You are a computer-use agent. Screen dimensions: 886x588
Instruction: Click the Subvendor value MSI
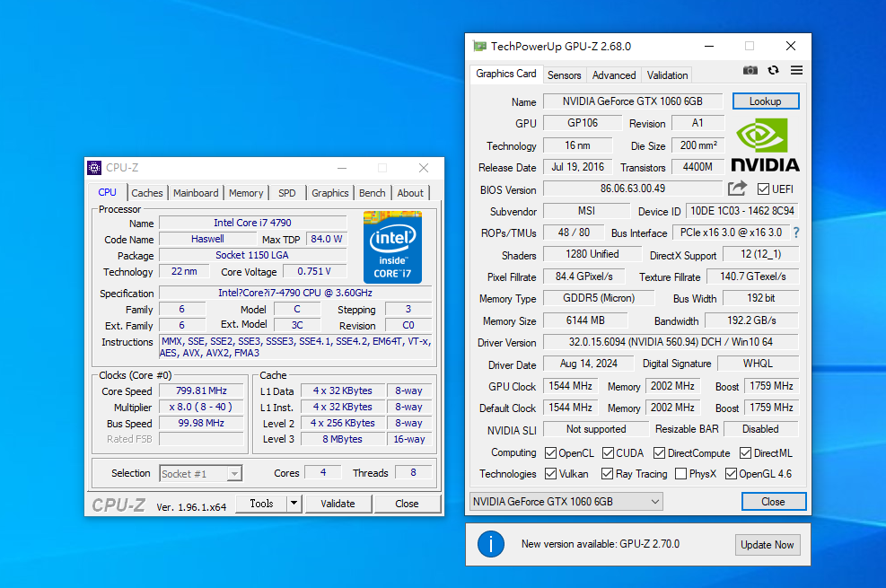pos(586,211)
